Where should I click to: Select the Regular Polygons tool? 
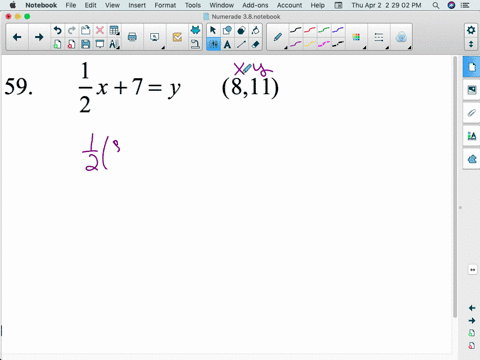pos(241,30)
